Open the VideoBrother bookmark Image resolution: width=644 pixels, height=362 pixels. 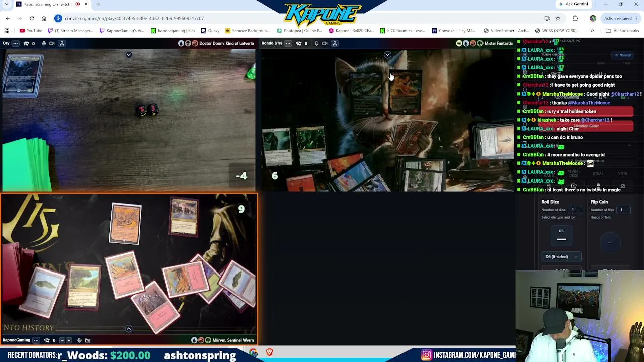pyautogui.click(x=506, y=31)
